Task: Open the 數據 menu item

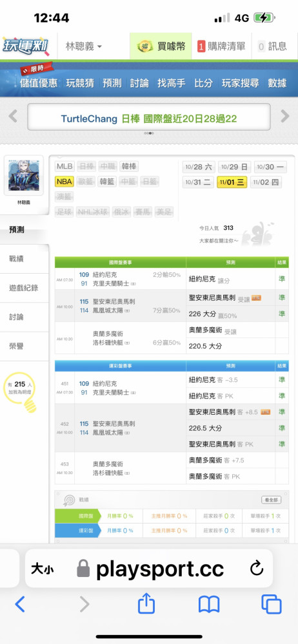Action: (277, 83)
